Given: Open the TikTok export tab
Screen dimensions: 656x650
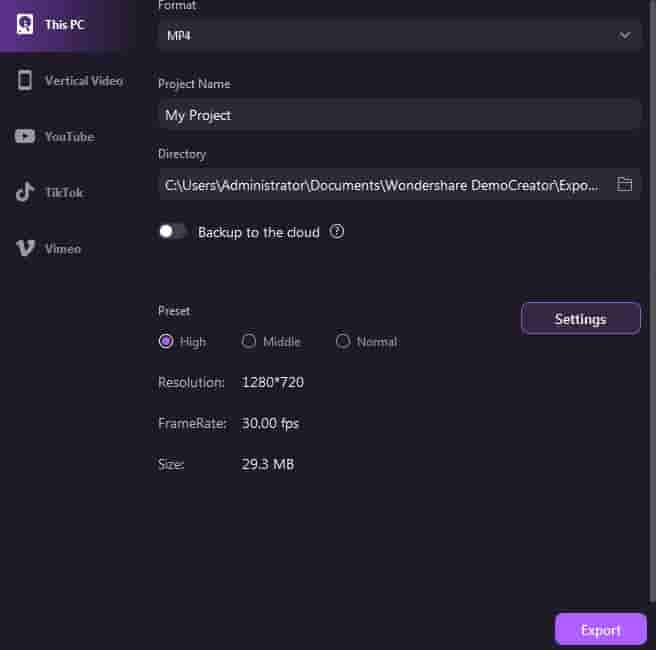Looking at the screenshot, I should 64,192.
